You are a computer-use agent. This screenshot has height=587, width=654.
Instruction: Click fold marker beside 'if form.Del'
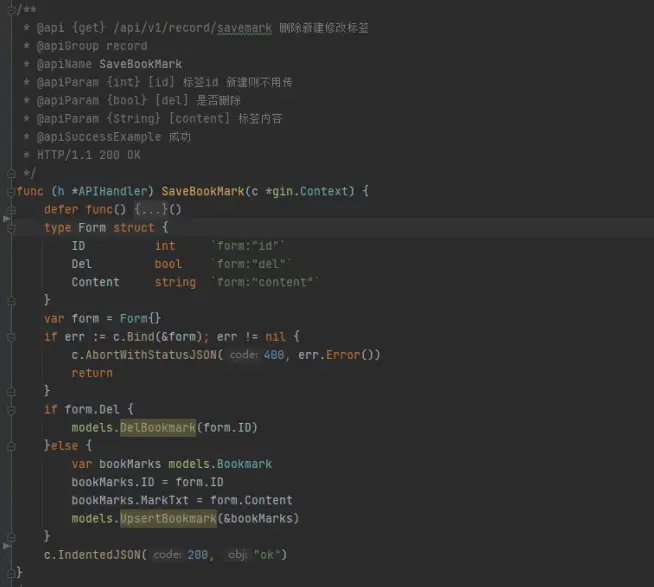click(x=10, y=410)
